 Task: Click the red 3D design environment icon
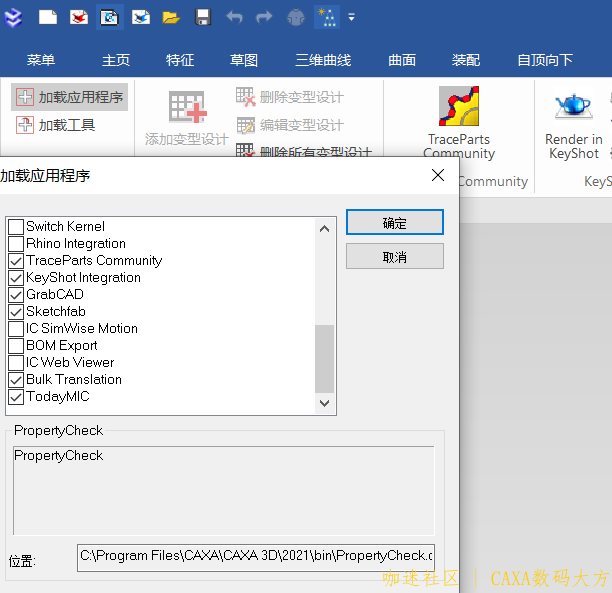(79, 18)
